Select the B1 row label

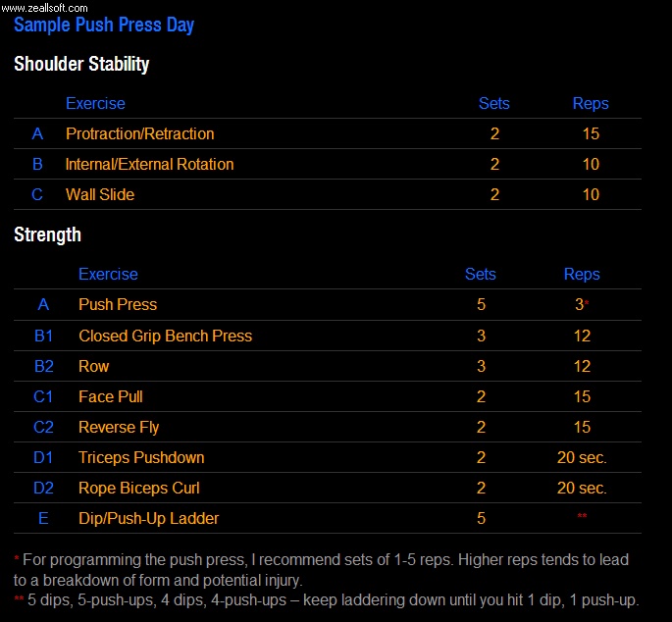[x=43, y=336]
